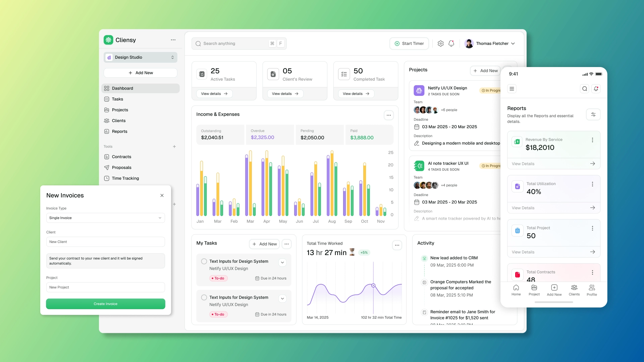Check the second Design System task circle
Viewport: 644px width, 362px height.
tap(204, 297)
